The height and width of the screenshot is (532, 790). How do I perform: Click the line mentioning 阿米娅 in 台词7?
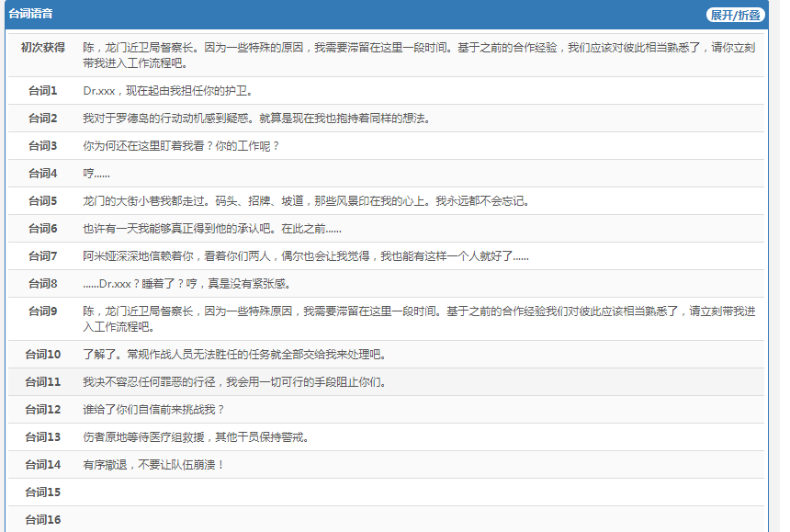point(305,256)
